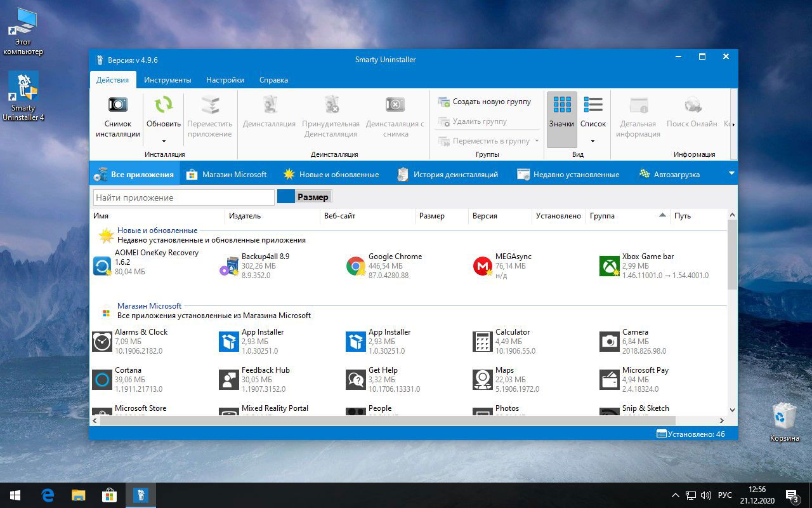
Task: Select the Maps app icon
Action: click(483, 379)
